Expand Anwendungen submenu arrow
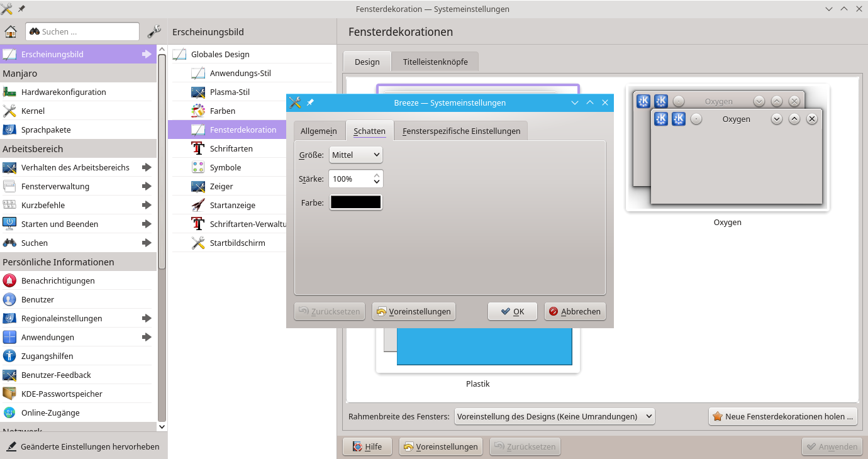Viewport: 868px width, 459px height. (147, 337)
